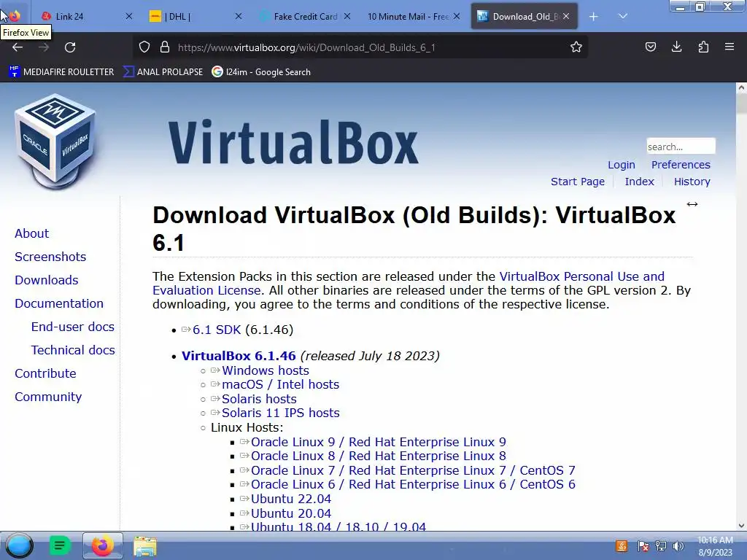Screen dimensions: 747x560
Task: Go to Start Page link
Action: pyautogui.click(x=578, y=182)
